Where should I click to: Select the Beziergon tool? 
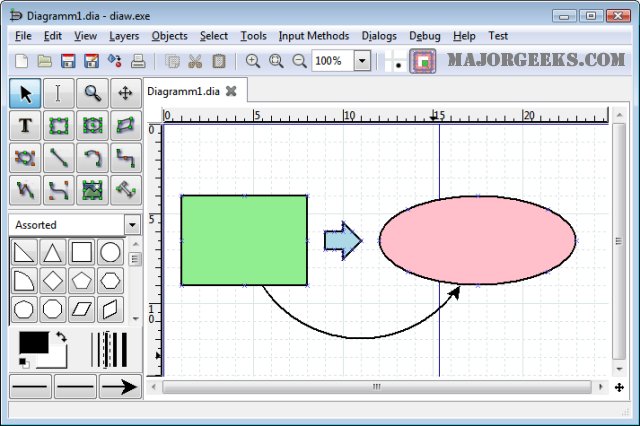pyautogui.click(x=25, y=158)
